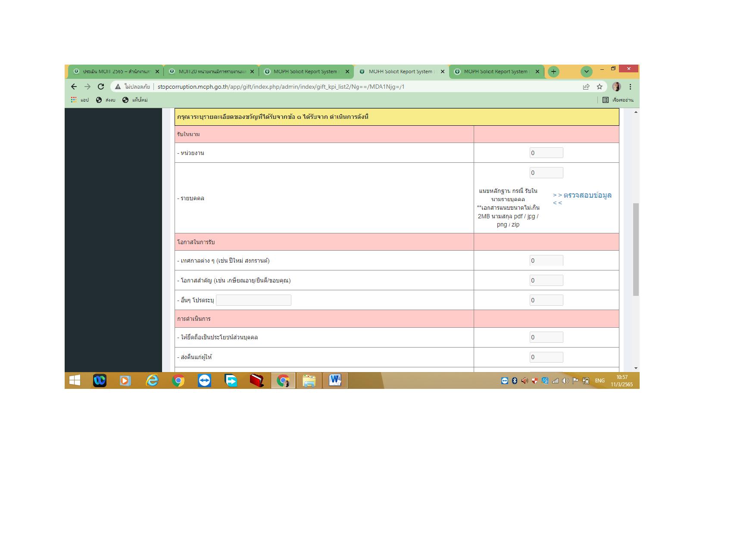Viewport: 756px width, 534px height.
Task: Click the เทศกาลต่าง ๆ count field
Action: point(546,261)
